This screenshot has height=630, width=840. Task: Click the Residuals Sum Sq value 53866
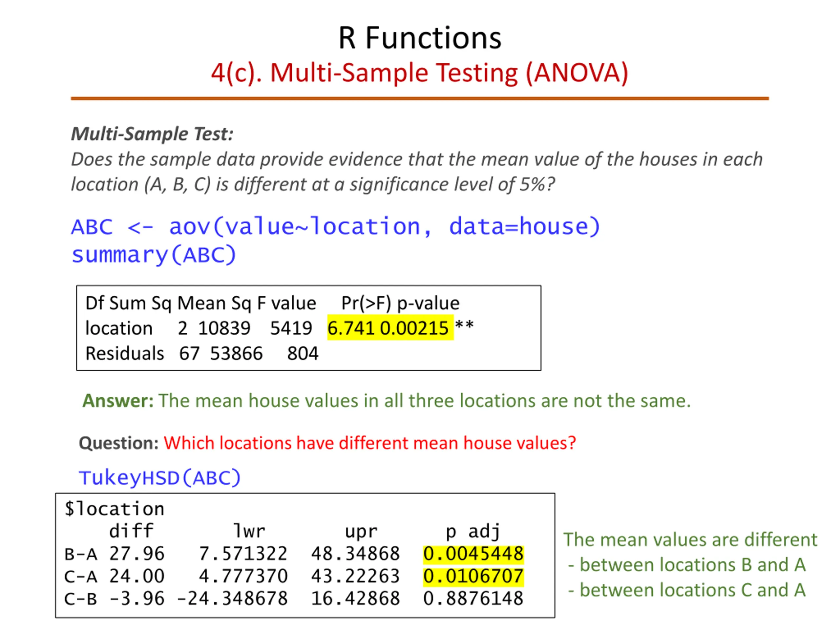pos(236,353)
